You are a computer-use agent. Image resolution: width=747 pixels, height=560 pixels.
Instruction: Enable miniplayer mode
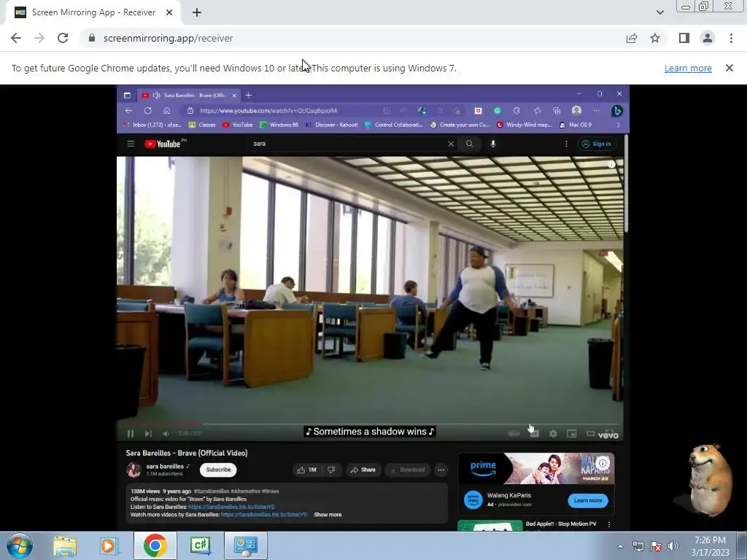(x=571, y=433)
